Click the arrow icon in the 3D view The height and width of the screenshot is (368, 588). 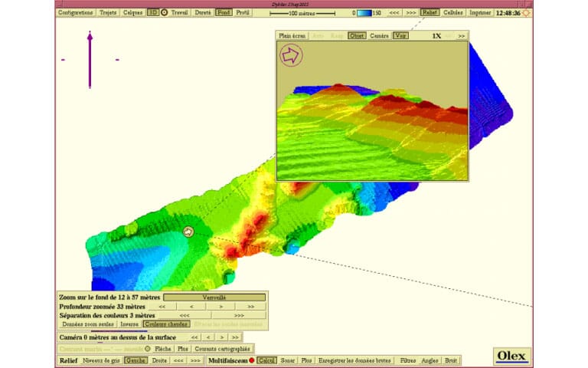(x=291, y=55)
